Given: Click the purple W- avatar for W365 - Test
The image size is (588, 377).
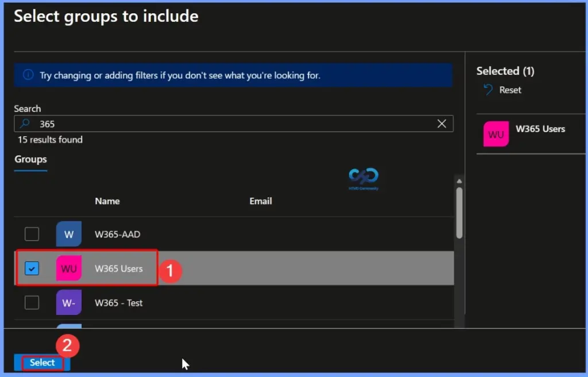Looking at the screenshot, I should coord(69,302).
